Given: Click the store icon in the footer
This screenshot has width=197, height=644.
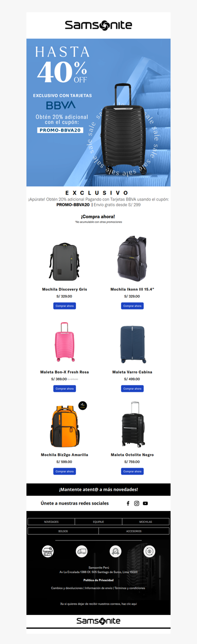Looking at the screenshot, I should tap(48, 551).
